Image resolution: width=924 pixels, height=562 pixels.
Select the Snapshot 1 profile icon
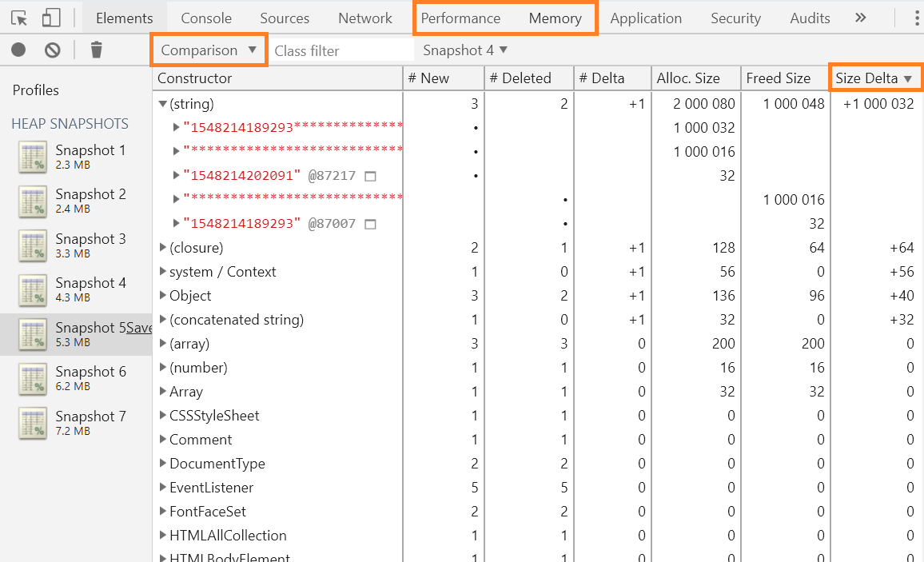tap(33, 157)
